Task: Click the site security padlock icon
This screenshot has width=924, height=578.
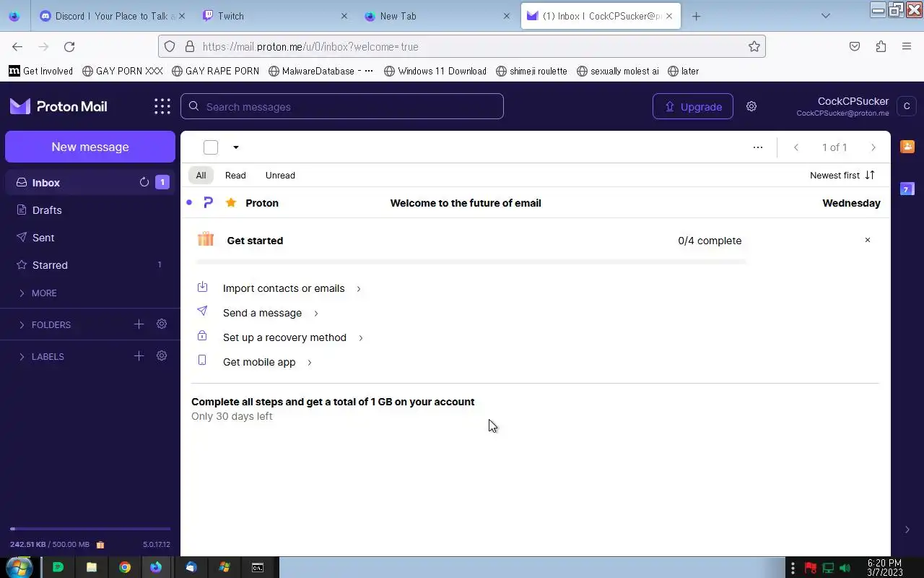Action: click(190, 46)
